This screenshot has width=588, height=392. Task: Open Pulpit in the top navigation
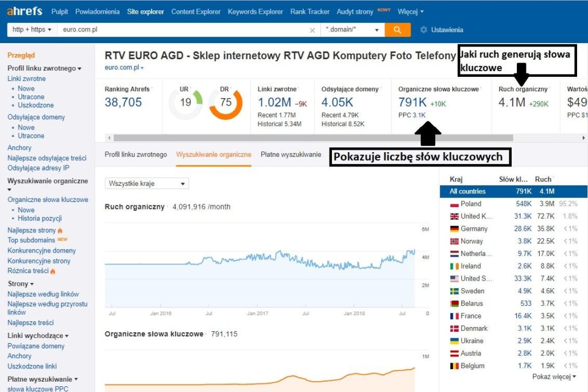[x=60, y=11]
